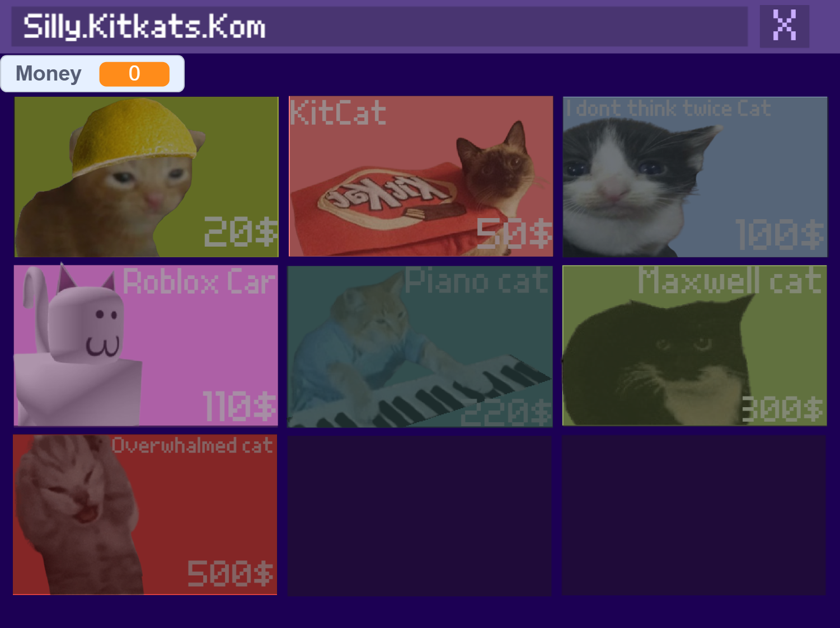Select the Piano cat keyboard image
The height and width of the screenshot is (628, 840).
coord(420,347)
